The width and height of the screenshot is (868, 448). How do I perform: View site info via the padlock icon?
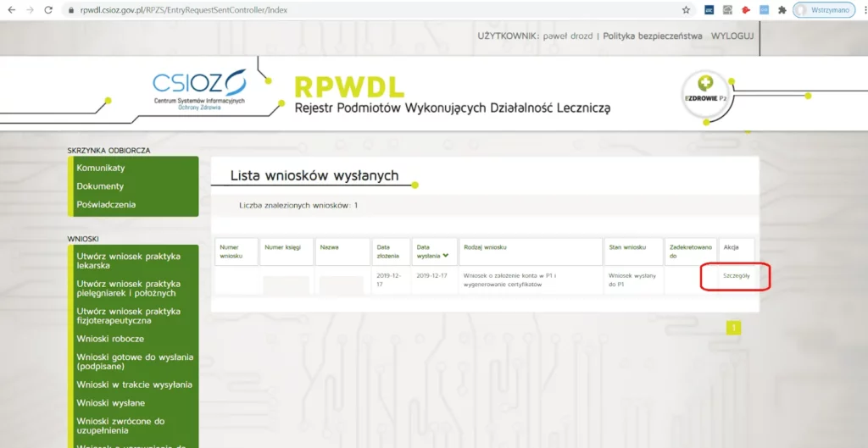70,10
